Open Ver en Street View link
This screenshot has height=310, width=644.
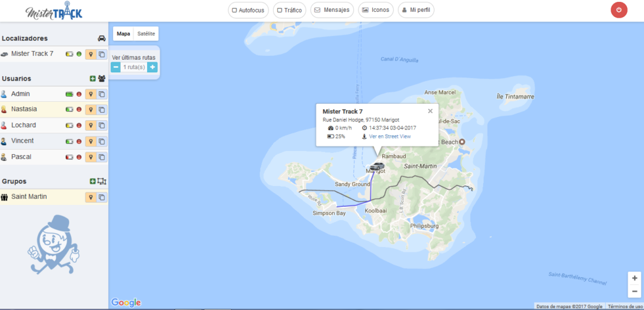pos(390,136)
